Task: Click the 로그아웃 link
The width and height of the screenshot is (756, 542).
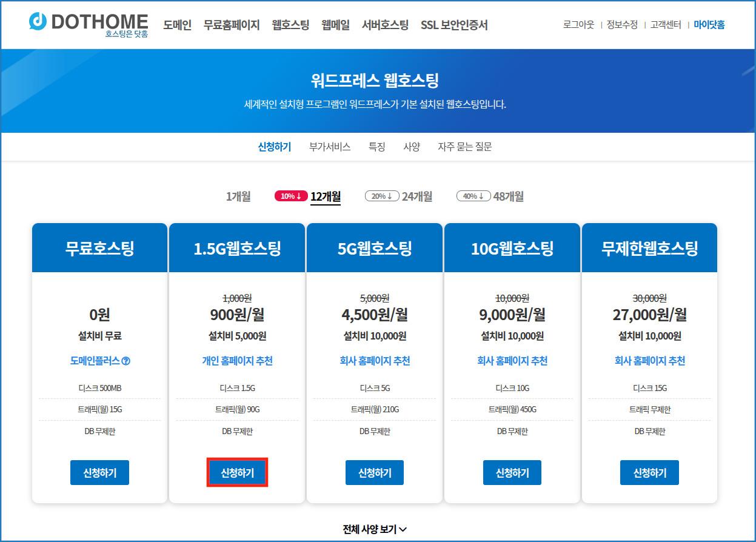Action: (578, 25)
